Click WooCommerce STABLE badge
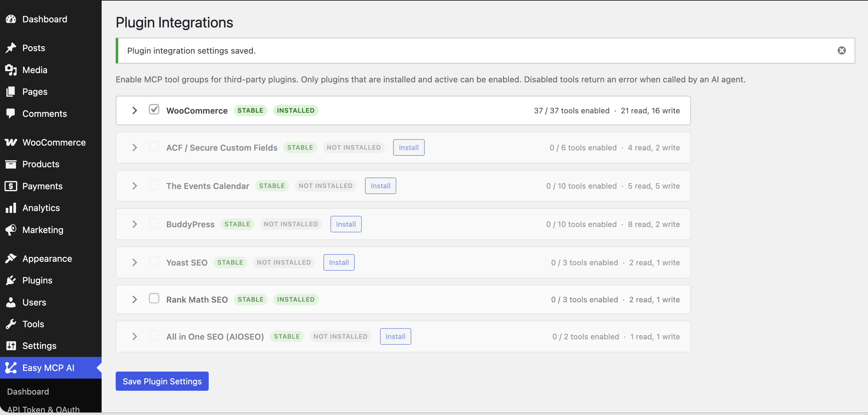Viewport: 868px width, 415px height. (250, 110)
